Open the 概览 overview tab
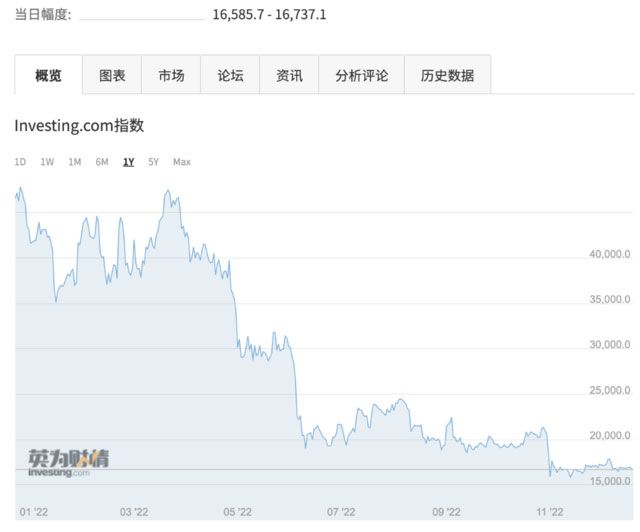Screen dimensions: 640x532 click(x=48, y=75)
